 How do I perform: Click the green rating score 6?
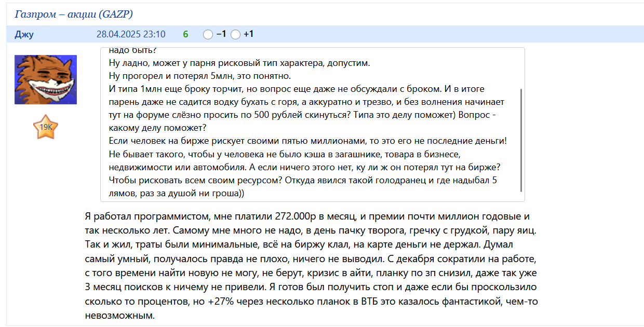coord(185,35)
